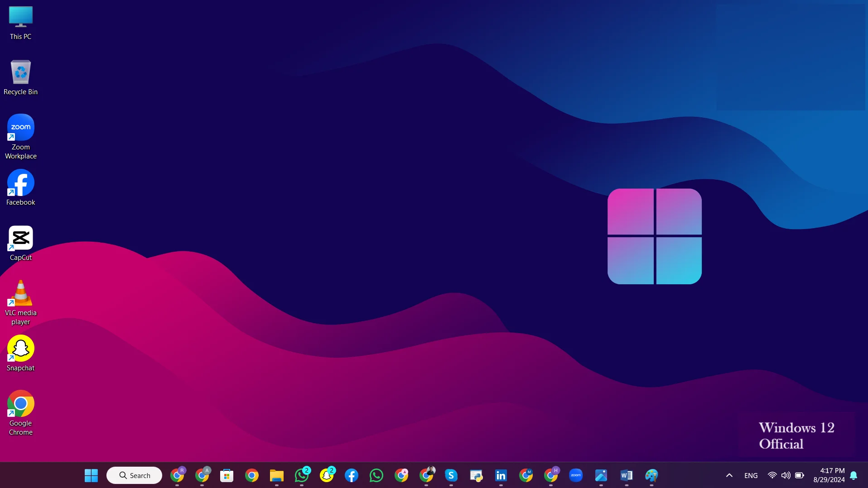Image resolution: width=868 pixels, height=488 pixels.
Task: Open File Explorer from taskbar
Action: 277,475
